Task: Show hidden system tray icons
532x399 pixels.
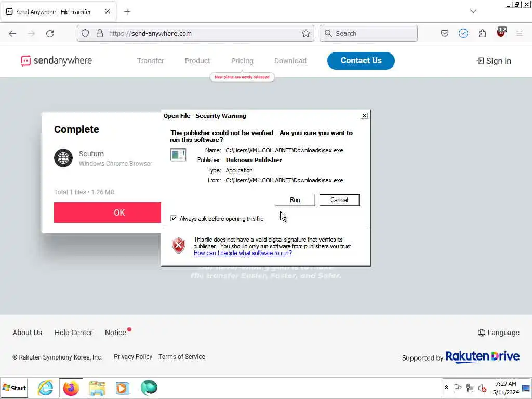Action: (x=446, y=388)
